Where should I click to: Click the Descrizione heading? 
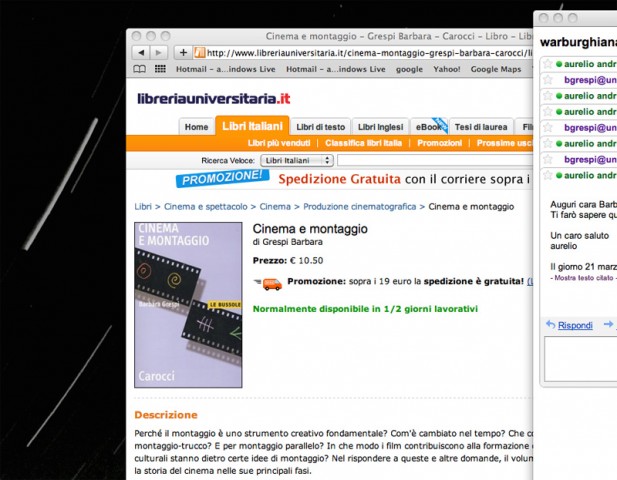coord(166,415)
